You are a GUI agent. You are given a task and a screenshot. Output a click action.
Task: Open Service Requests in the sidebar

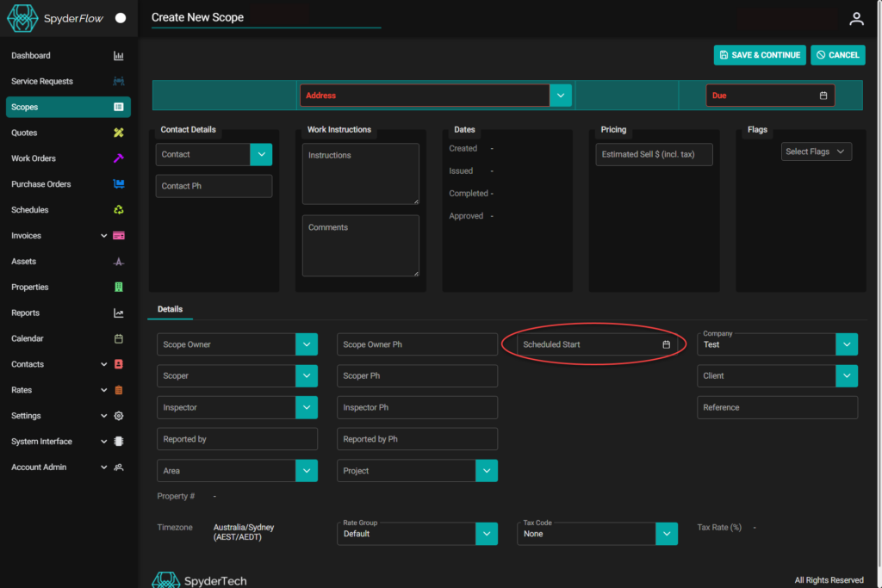tap(42, 82)
